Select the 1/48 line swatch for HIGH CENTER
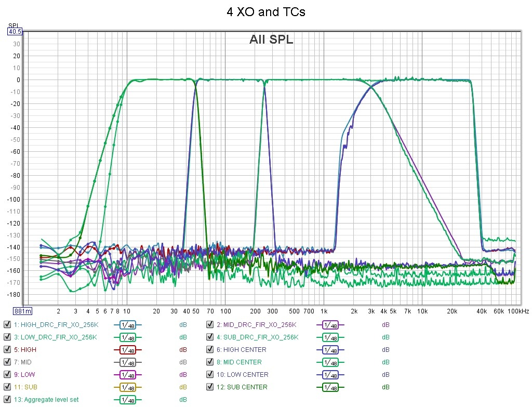The image size is (532, 407). point(330,350)
